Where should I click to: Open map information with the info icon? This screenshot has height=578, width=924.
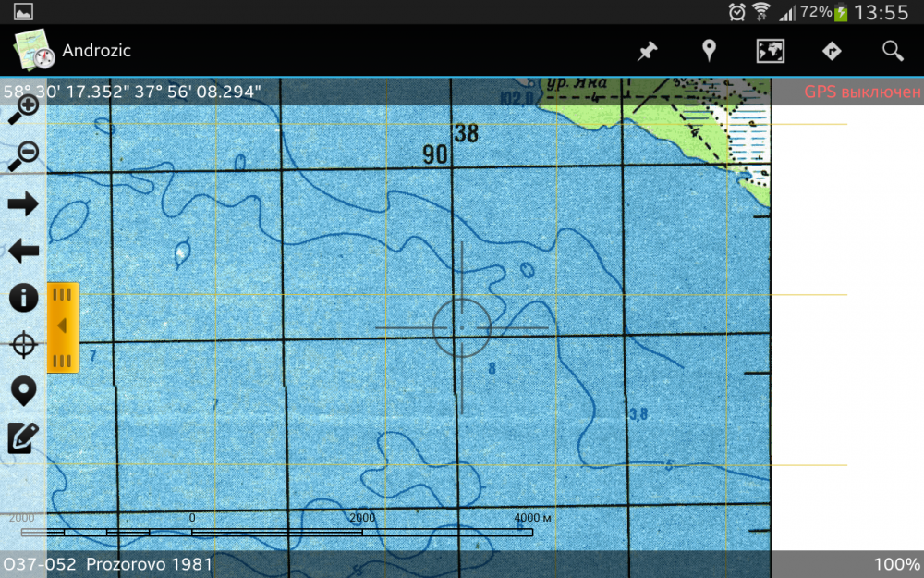(x=23, y=298)
